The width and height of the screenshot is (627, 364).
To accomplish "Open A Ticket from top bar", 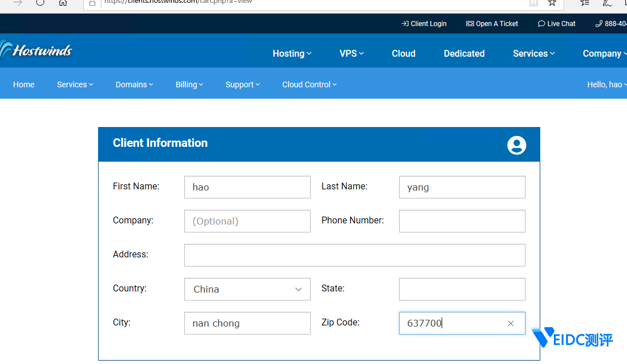I will point(492,24).
